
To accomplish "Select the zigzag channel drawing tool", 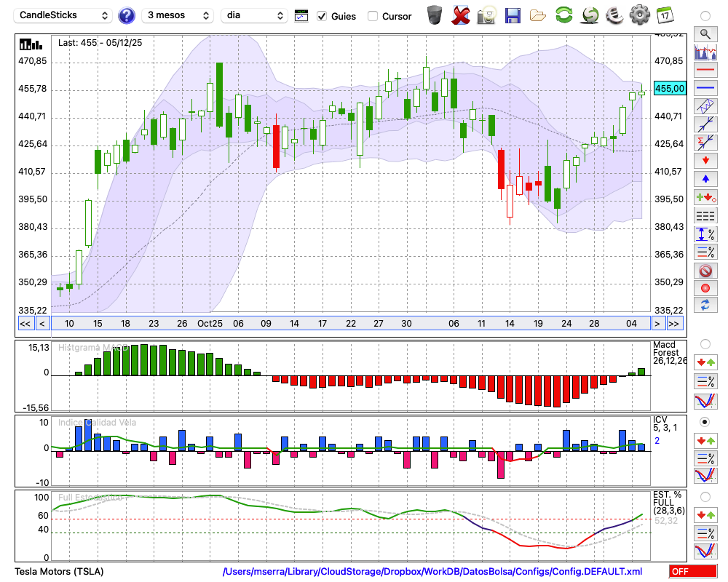I will pyautogui.click(x=705, y=105).
